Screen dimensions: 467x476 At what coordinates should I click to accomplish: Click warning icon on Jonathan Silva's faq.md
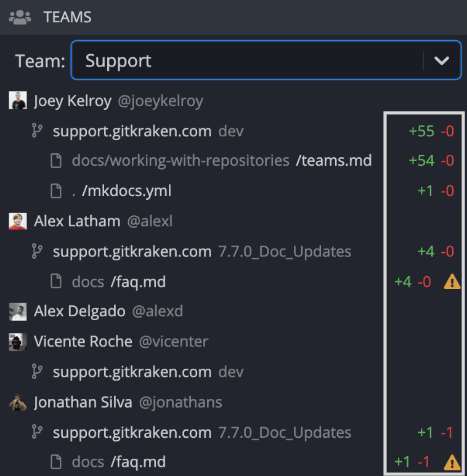tap(452, 462)
